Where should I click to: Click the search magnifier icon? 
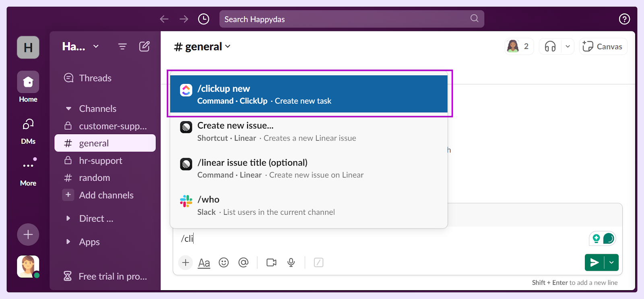[475, 19]
